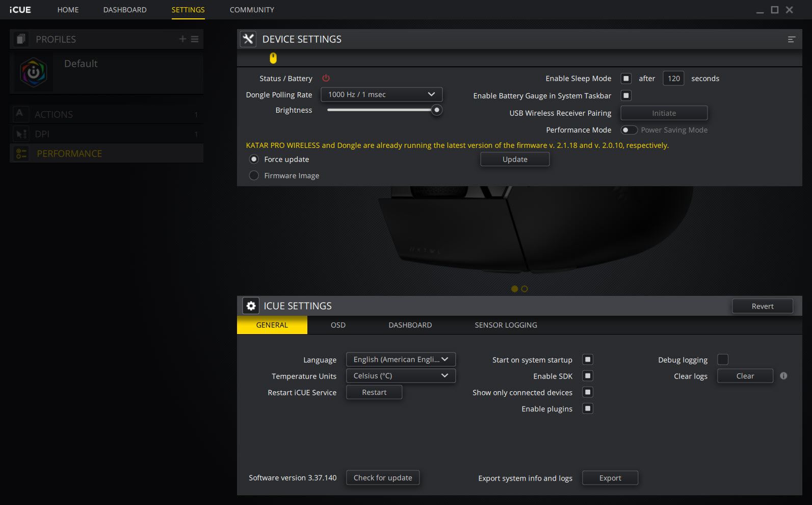Open the COMMUNITY top menu
Image resolution: width=812 pixels, height=505 pixels.
(252, 10)
